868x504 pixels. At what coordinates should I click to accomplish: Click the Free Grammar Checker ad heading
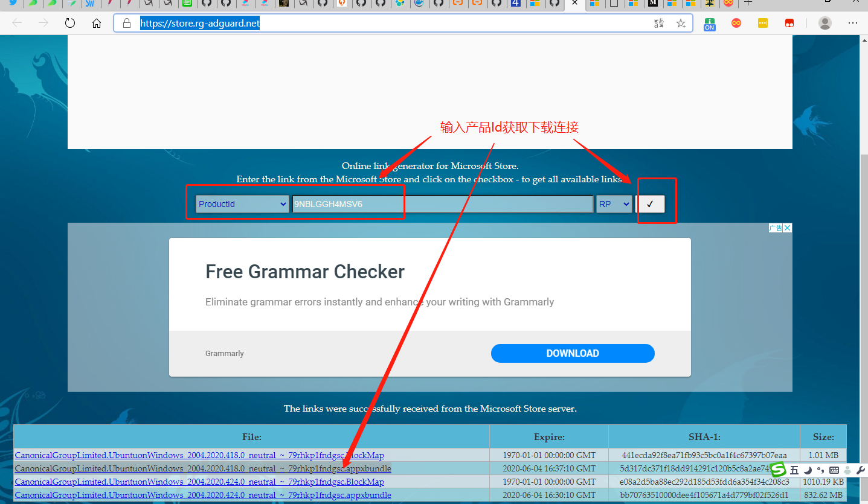(305, 272)
